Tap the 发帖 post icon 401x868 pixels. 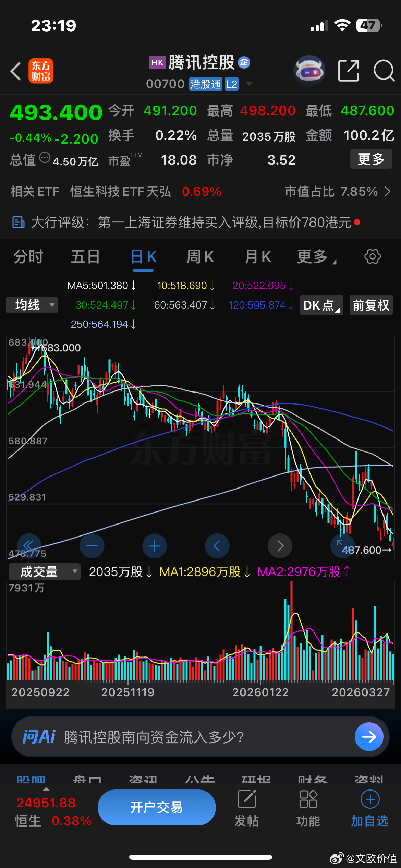coord(247,799)
